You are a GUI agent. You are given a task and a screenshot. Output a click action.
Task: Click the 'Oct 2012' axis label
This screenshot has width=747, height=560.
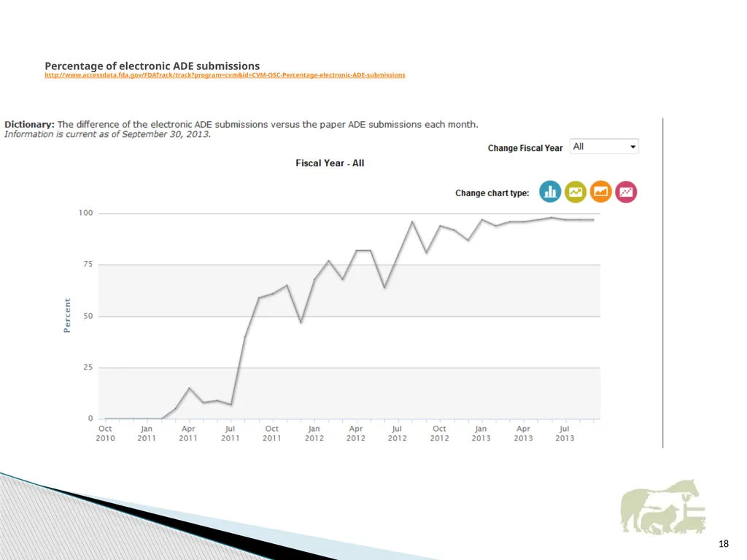pyautogui.click(x=439, y=433)
